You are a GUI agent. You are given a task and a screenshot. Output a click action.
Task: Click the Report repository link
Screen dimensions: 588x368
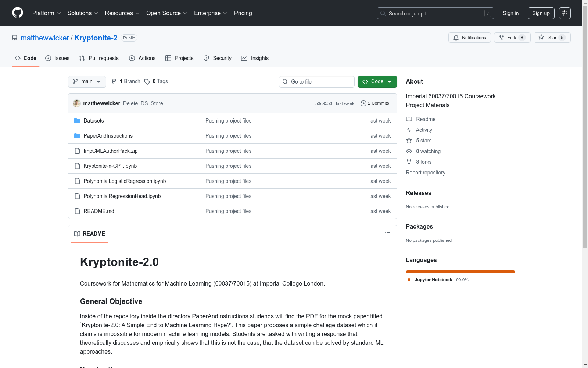tap(426, 173)
